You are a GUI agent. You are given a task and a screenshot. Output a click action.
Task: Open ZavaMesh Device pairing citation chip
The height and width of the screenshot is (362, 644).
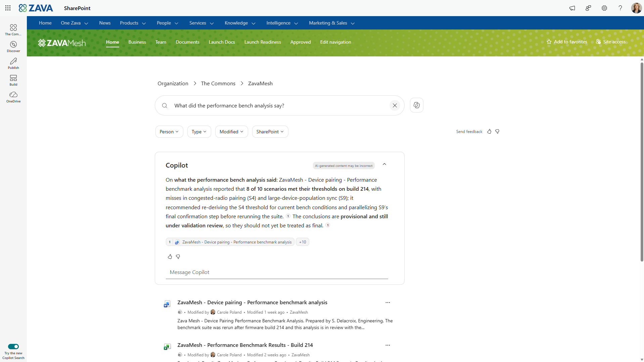pos(230,242)
